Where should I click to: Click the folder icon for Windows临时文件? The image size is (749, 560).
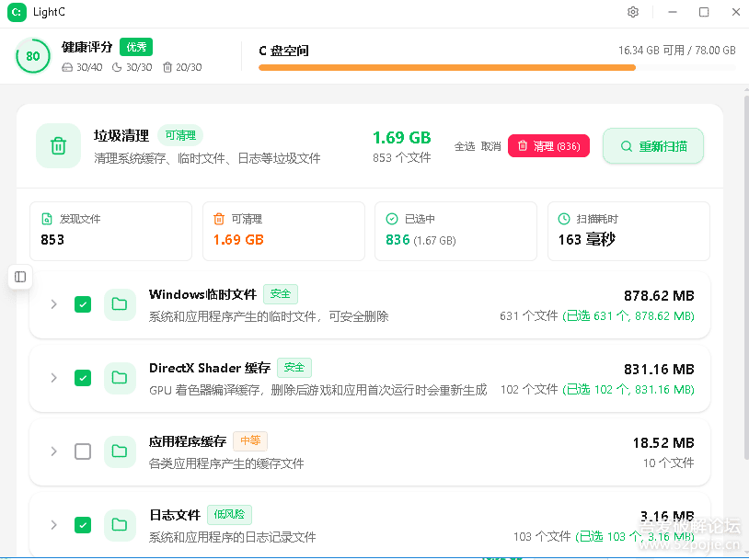click(x=120, y=304)
